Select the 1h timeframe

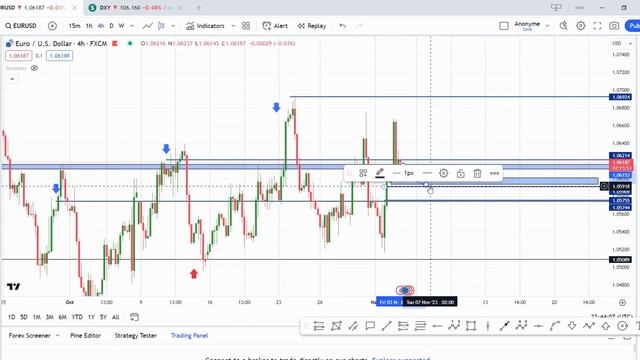point(89,26)
